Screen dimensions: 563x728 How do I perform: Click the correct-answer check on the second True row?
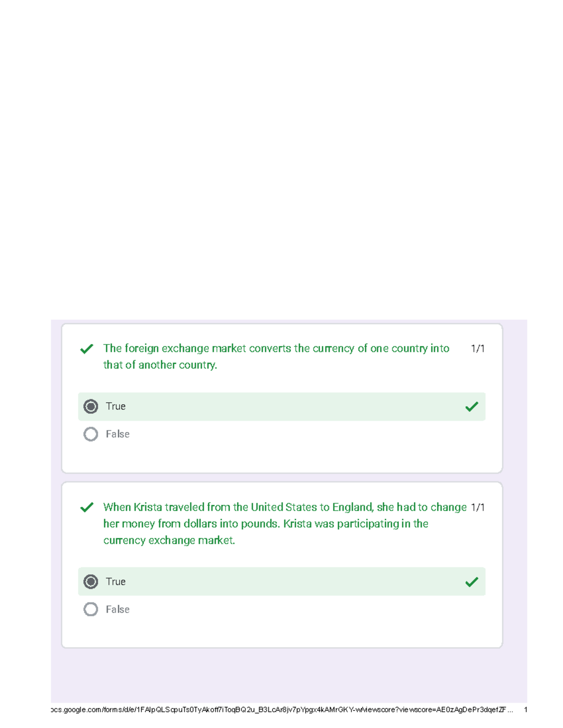(x=472, y=582)
